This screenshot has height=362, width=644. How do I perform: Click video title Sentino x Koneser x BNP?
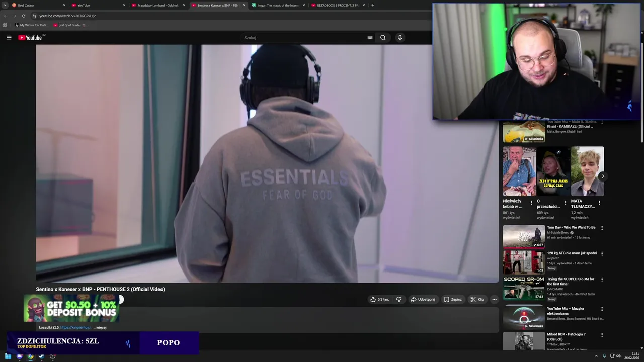pyautogui.click(x=100, y=289)
